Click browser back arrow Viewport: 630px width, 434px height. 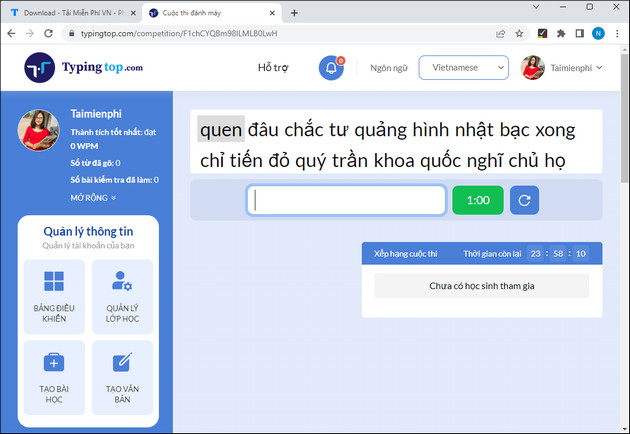[x=11, y=33]
